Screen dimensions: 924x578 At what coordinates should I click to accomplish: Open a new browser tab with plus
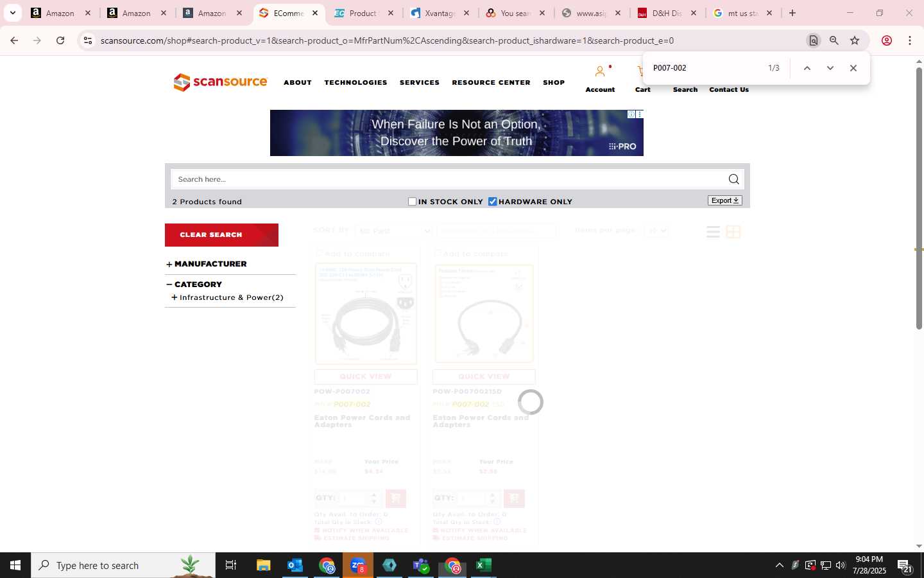792,13
